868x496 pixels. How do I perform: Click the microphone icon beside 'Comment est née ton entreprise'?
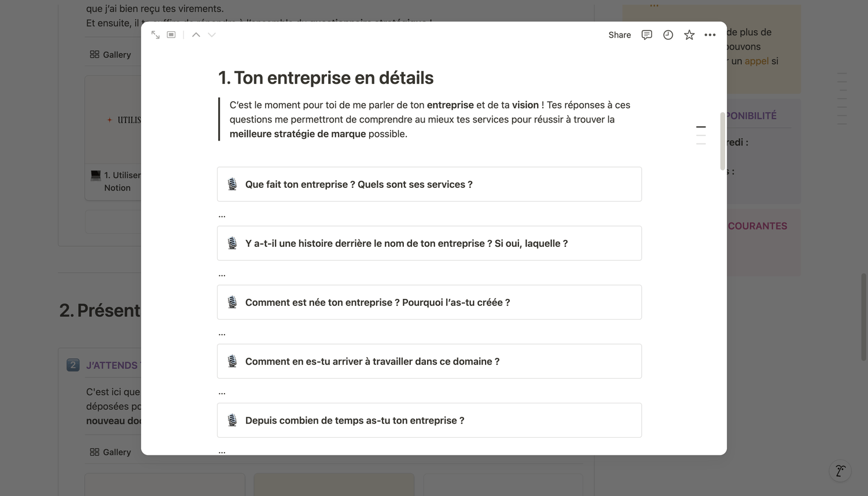(232, 302)
